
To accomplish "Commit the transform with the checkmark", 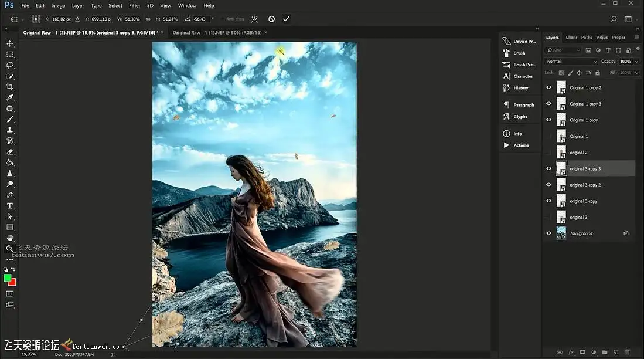I will click(x=286, y=19).
